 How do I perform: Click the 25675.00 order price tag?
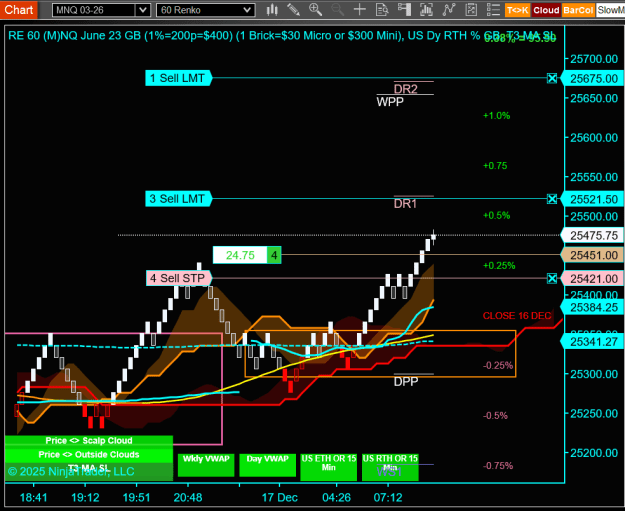point(592,79)
